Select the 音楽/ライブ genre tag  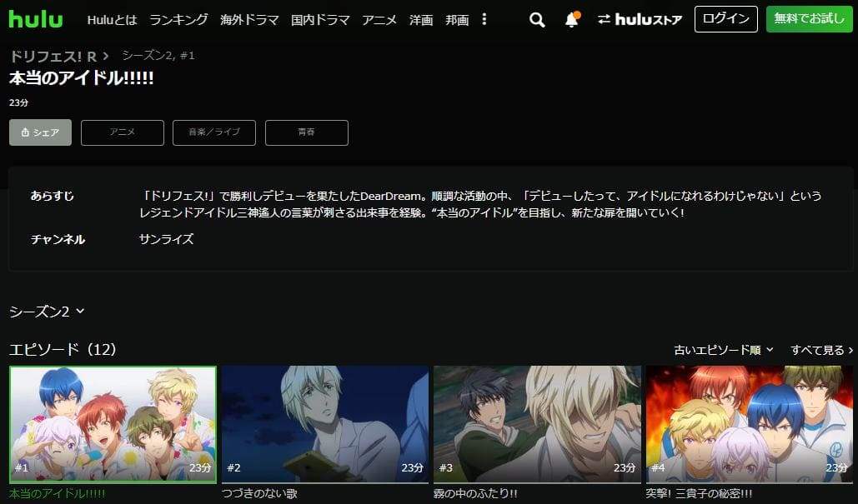tap(214, 132)
